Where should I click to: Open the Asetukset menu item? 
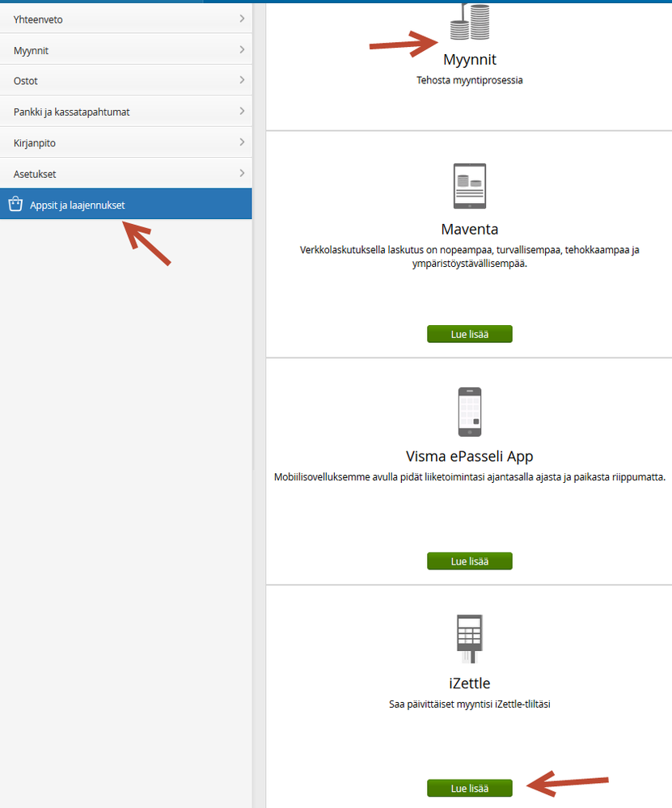(125, 174)
